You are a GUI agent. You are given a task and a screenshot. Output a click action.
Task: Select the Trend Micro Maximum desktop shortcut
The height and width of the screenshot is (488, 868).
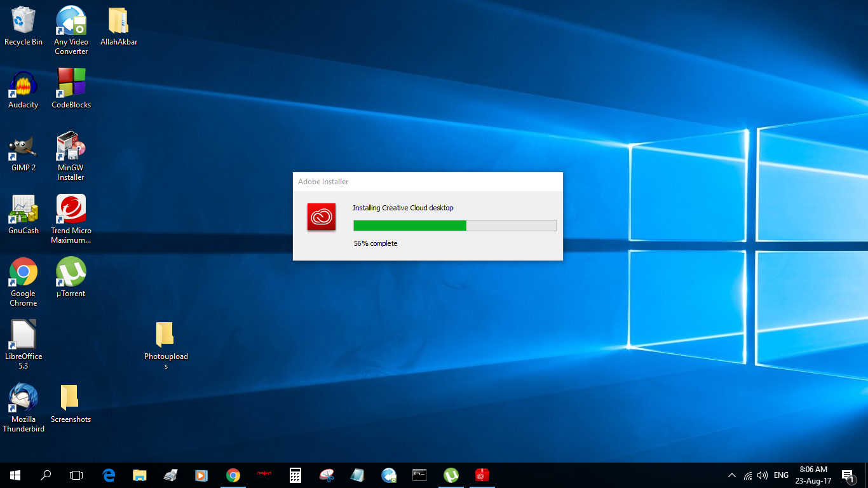71,219
